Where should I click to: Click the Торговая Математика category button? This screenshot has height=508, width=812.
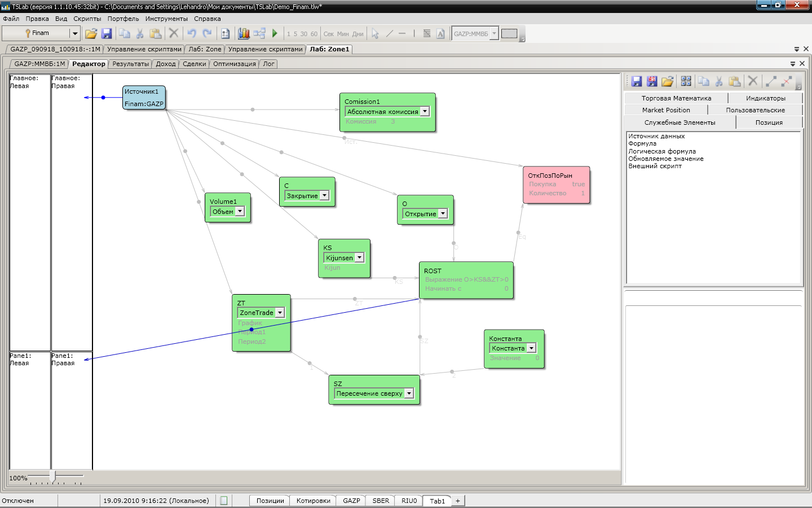pyautogui.click(x=676, y=98)
